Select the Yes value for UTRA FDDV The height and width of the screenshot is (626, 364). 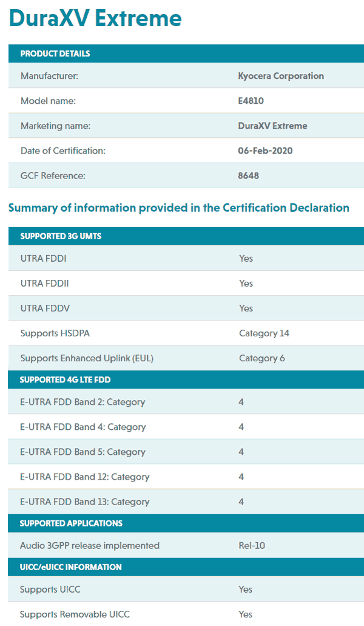pyautogui.click(x=246, y=308)
